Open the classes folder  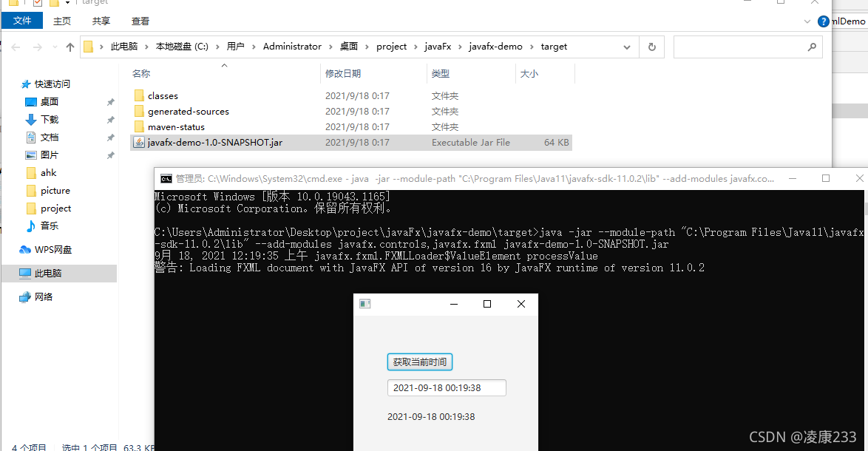[x=162, y=95]
